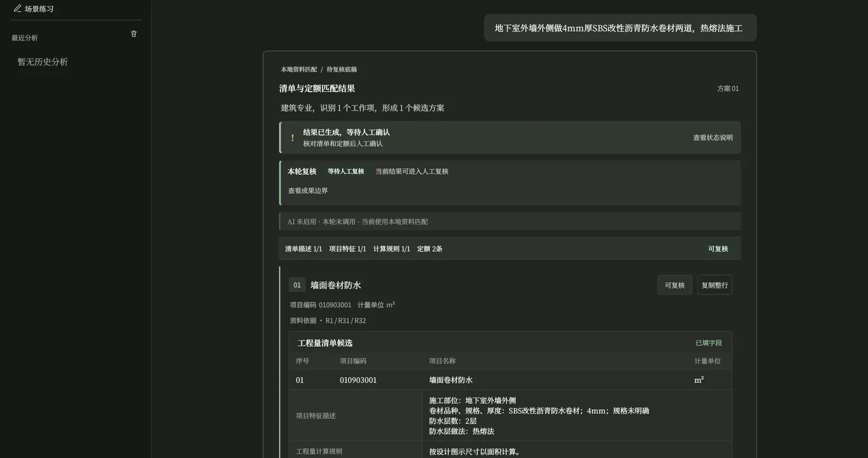Click the 防水层做法：热熔法 line
The height and width of the screenshot is (458, 868).
point(462,431)
